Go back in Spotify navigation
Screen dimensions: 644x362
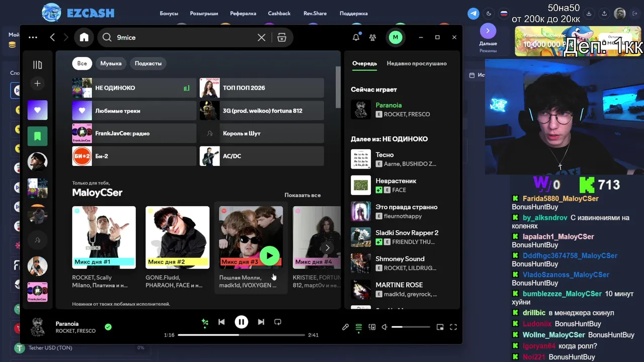52,37
